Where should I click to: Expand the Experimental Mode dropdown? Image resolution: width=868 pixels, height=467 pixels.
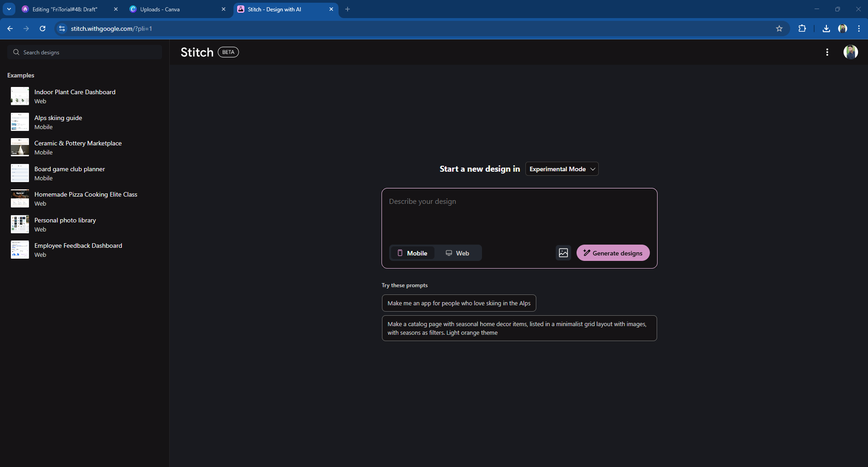tap(562, 169)
